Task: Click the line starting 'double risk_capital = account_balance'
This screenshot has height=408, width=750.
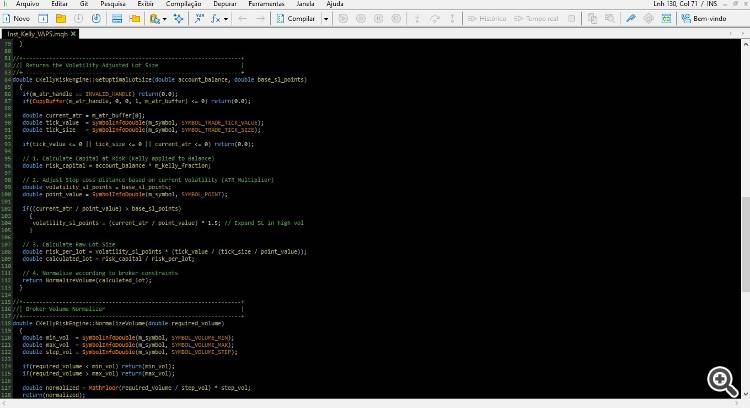Action: (x=116, y=165)
